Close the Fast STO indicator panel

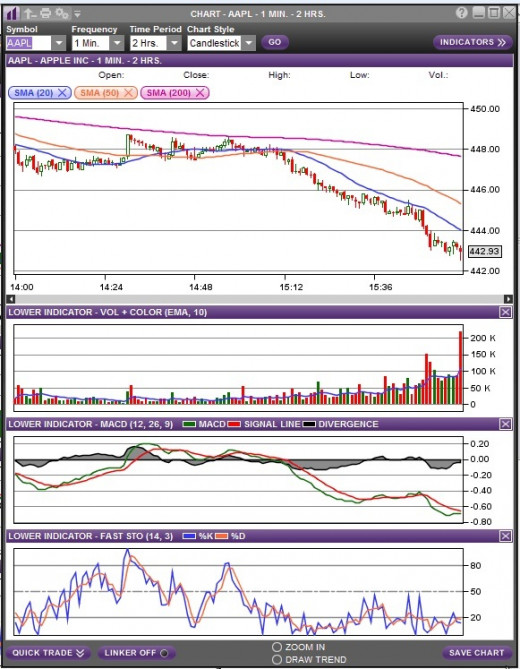click(x=505, y=536)
